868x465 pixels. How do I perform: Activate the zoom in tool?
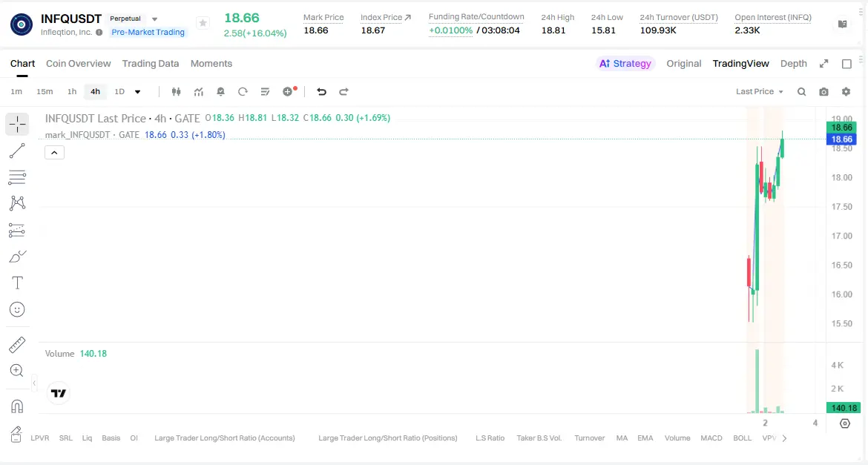pos(17,370)
